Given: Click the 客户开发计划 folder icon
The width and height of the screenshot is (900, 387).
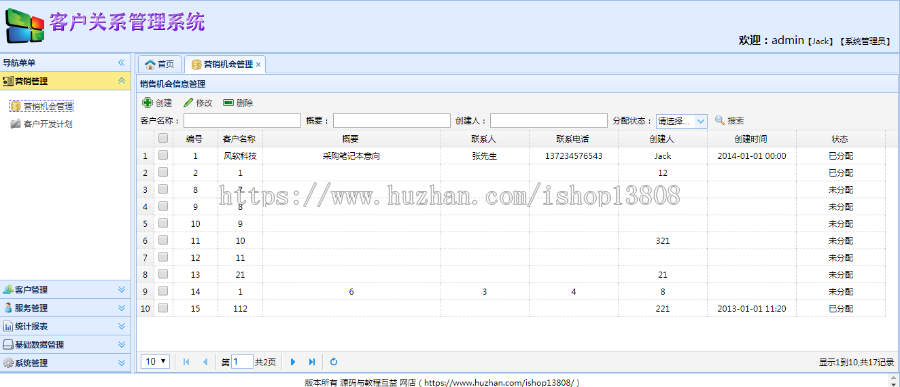Looking at the screenshot, I should tap(16, 123).
